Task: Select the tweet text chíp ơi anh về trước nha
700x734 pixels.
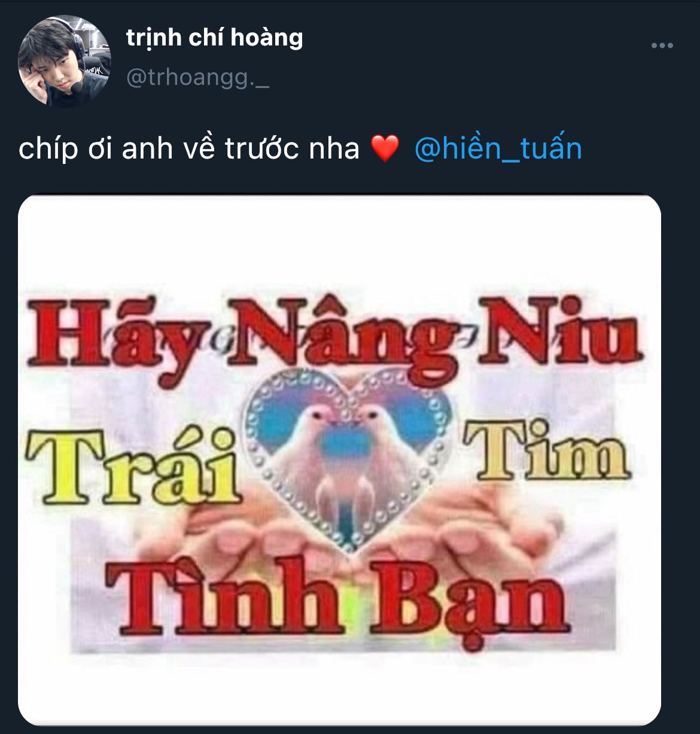Action: pos(189,148)
